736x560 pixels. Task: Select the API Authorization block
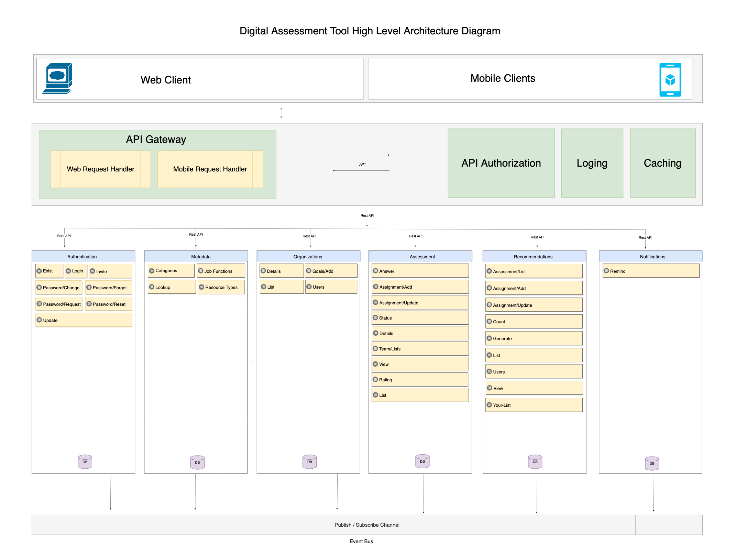tap(501, 163)
